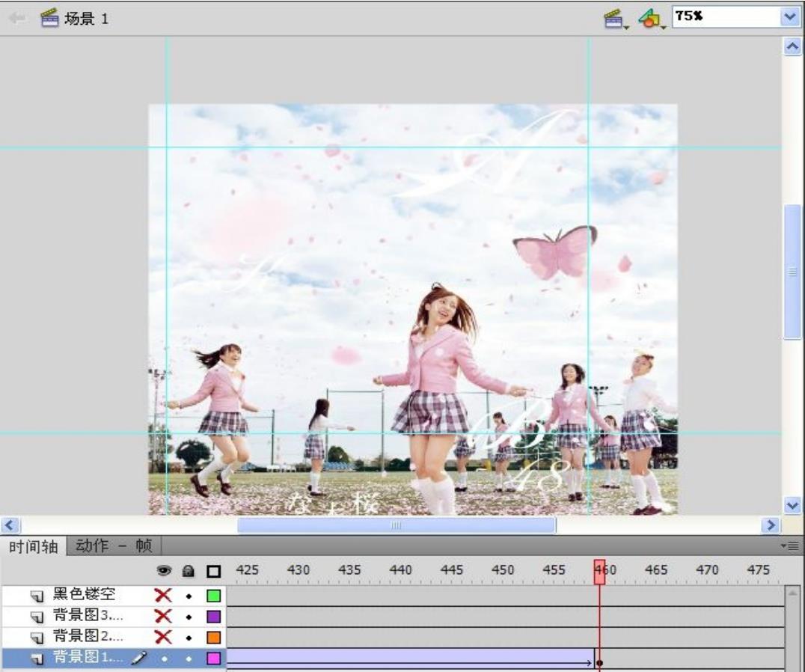The height and width of the screenshot is (672, 805).
Task: Open the timeline panel options menu icon
Action: [793, 546]
